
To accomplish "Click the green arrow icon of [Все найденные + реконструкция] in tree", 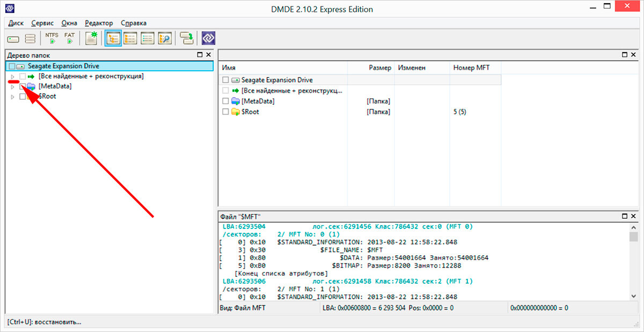I will coord(31,77).
